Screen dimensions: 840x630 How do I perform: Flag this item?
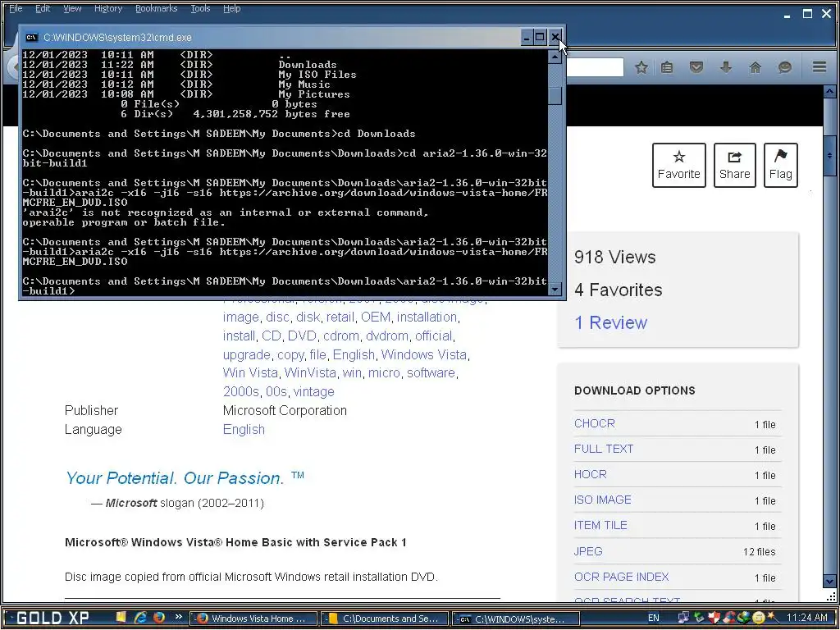coord(781,165)
